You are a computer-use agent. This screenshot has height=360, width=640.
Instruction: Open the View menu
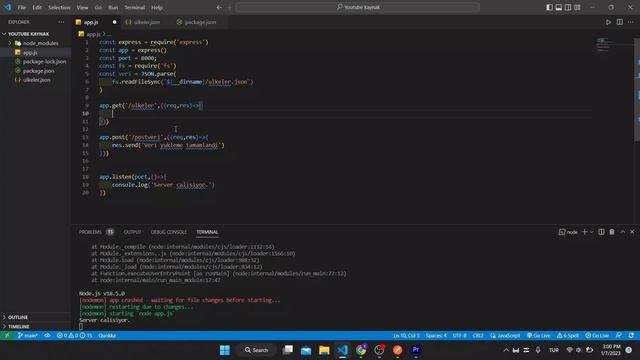82,7
